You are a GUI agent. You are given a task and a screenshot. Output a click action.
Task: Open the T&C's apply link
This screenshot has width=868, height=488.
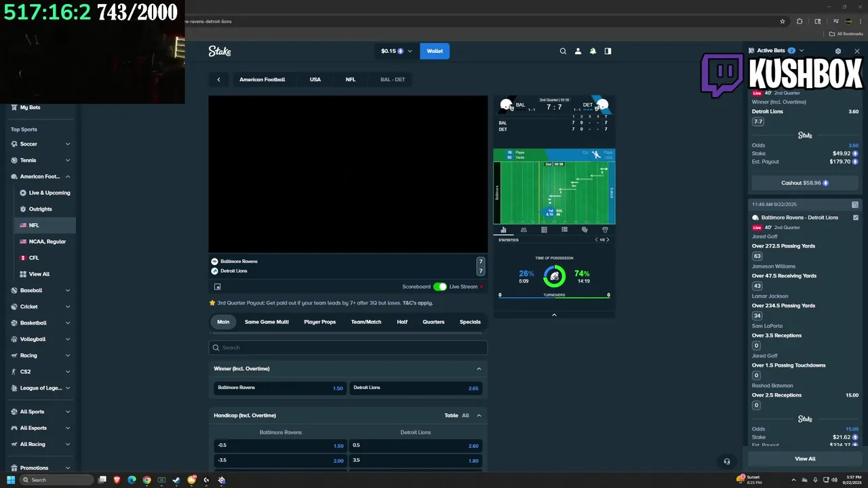click(418, 303)
